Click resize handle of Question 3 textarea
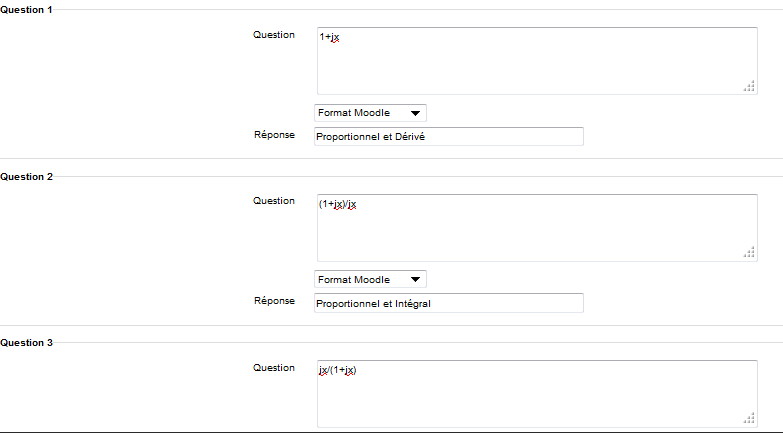Image resolution: width=783 pixels, height=433 pixels. pyautogui.click(x=749, y=419)
